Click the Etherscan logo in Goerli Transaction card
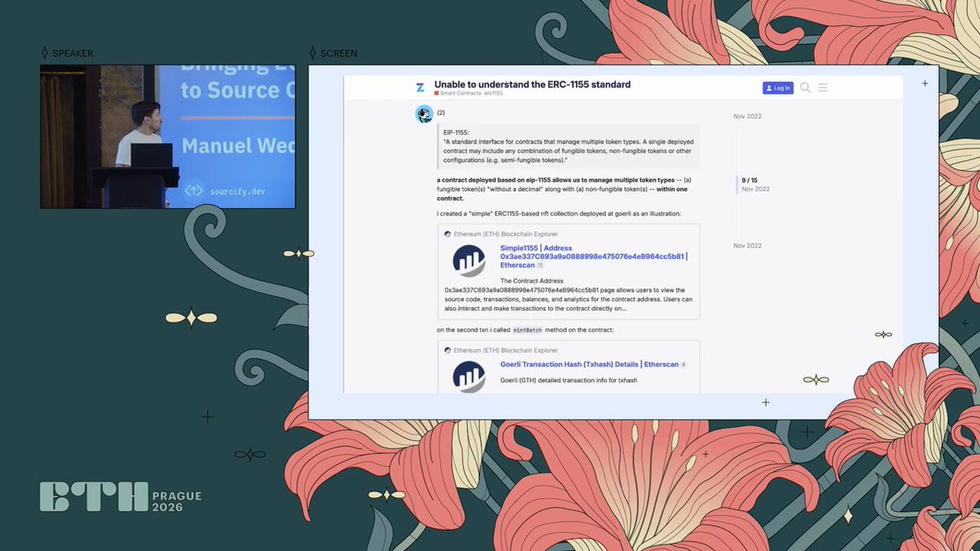980x551 pixels. point(469,376)
